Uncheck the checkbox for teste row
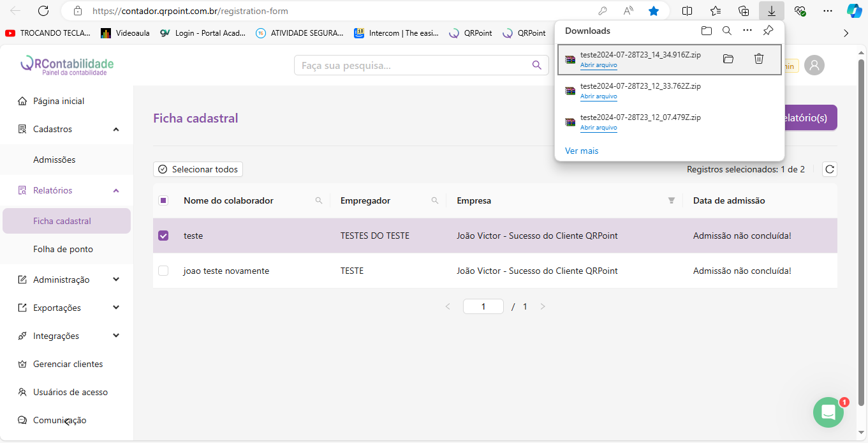 pyautogui.click(x=163, y=236)
